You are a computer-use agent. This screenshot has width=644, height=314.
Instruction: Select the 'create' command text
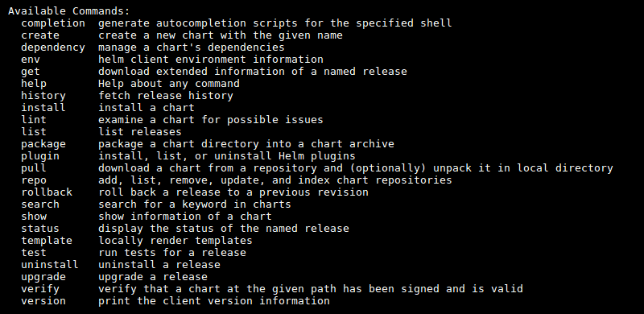click(40, 35)
